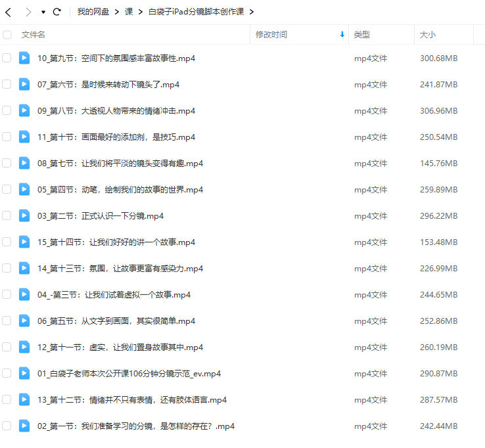The image size is (485, 448).
Task: Select checkbox for 05_第四节 file
Action: pos(7,189)
